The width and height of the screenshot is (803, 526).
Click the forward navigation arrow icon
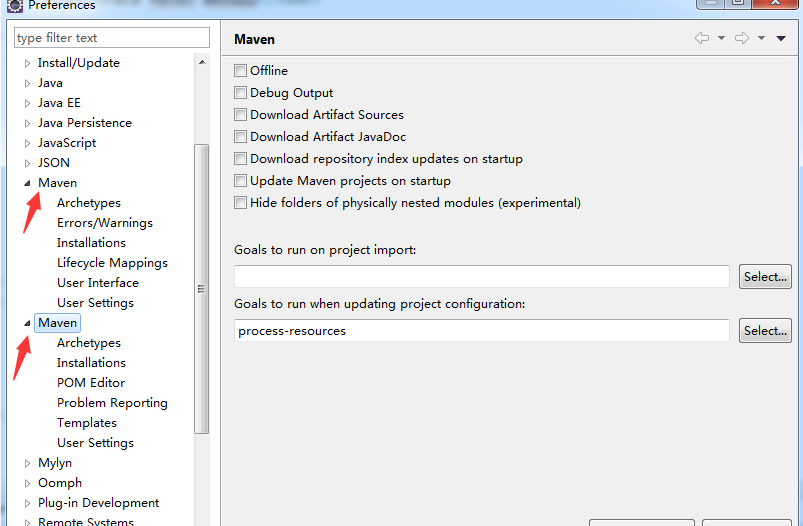(x=742, y=38)
